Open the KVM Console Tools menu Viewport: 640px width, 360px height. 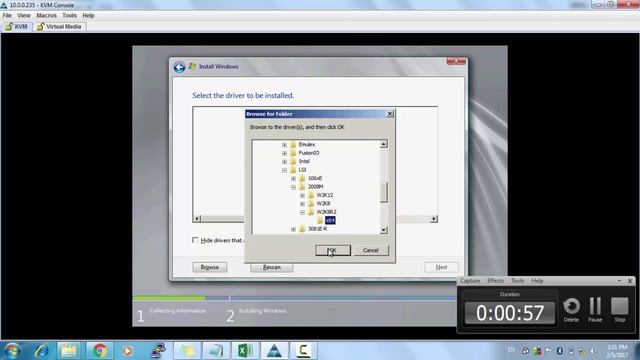pyautogui.click(x=69, y=16)
